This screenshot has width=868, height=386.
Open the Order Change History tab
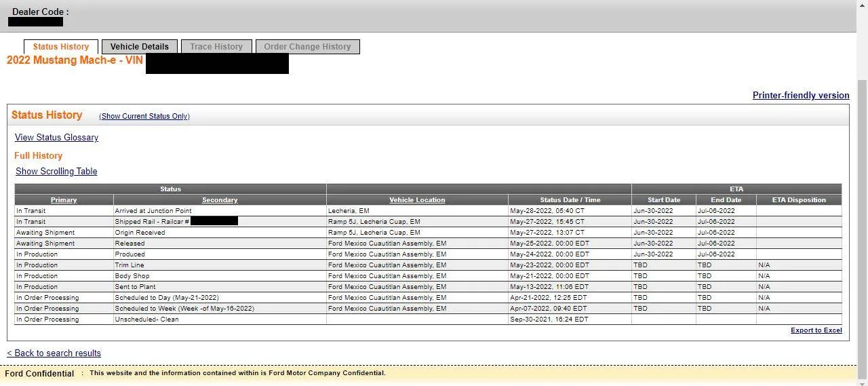(x=307, y=47)
